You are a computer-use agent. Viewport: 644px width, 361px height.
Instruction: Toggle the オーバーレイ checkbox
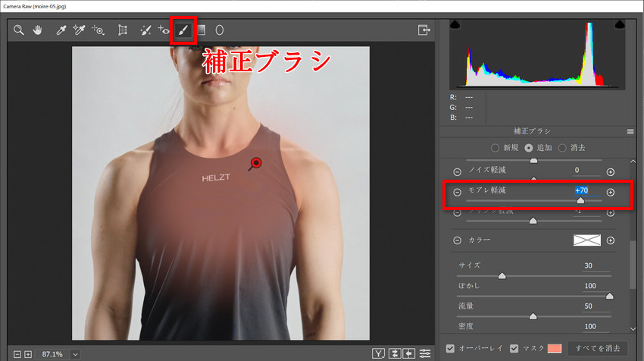pos(450,348)
